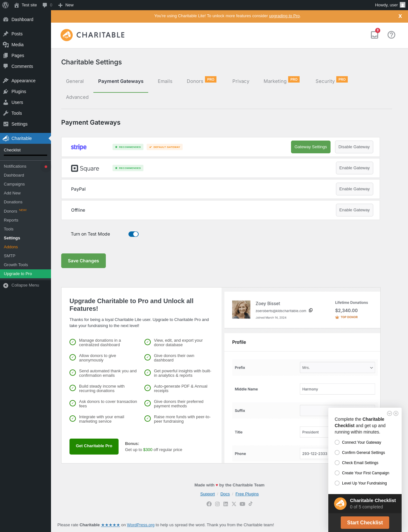Open Media in the sidebar
Image resolution: width=408 pixels, height=532 pixels.
tap(25, 45)
